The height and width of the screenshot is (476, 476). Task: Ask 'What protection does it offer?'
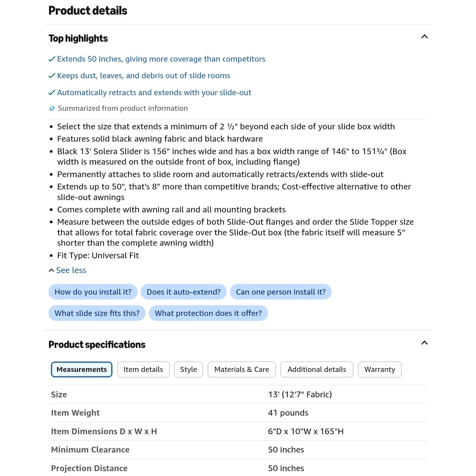tap(208, 313)
